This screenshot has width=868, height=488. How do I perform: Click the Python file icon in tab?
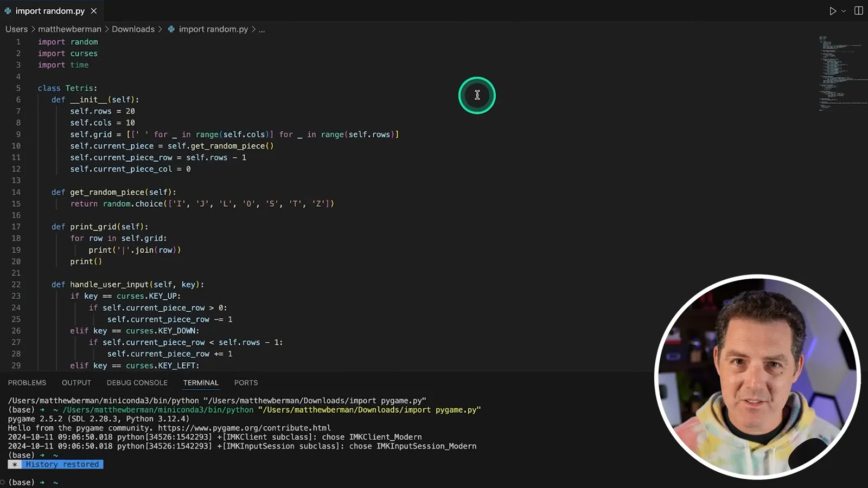point(8,11)
